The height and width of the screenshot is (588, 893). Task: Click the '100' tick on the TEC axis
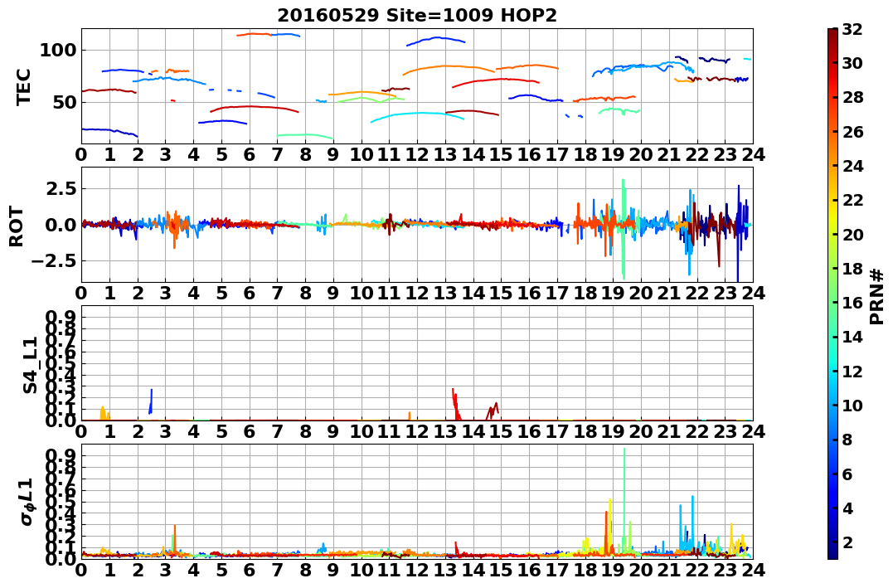pos(57,50)
